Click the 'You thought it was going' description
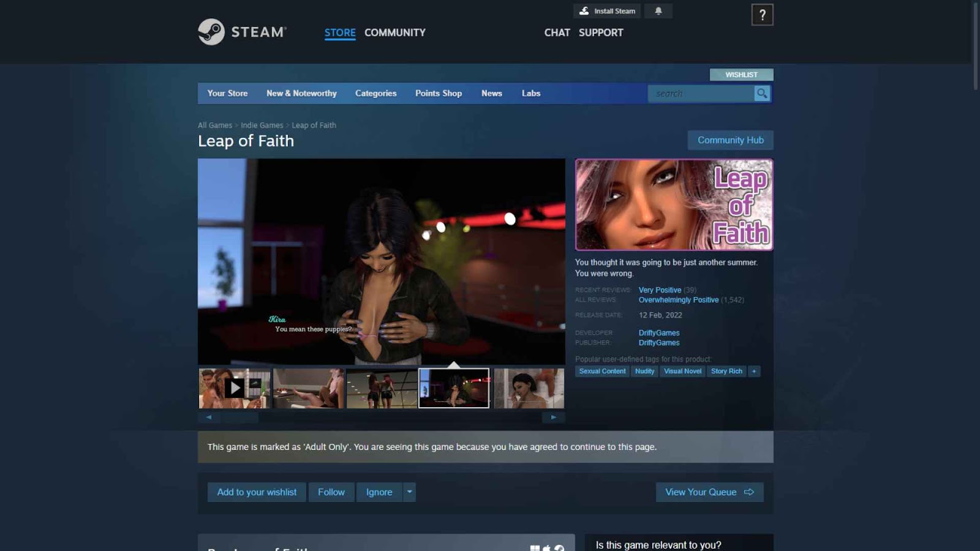Image resolution: width=980 pixels, height=551 pixels. pyautogui.click(x=666, y=268)
